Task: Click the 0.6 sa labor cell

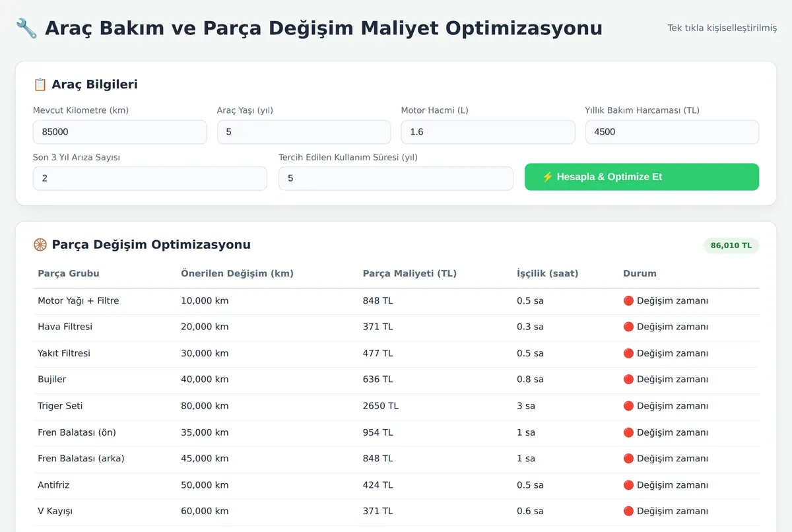Action: point(530,512)
